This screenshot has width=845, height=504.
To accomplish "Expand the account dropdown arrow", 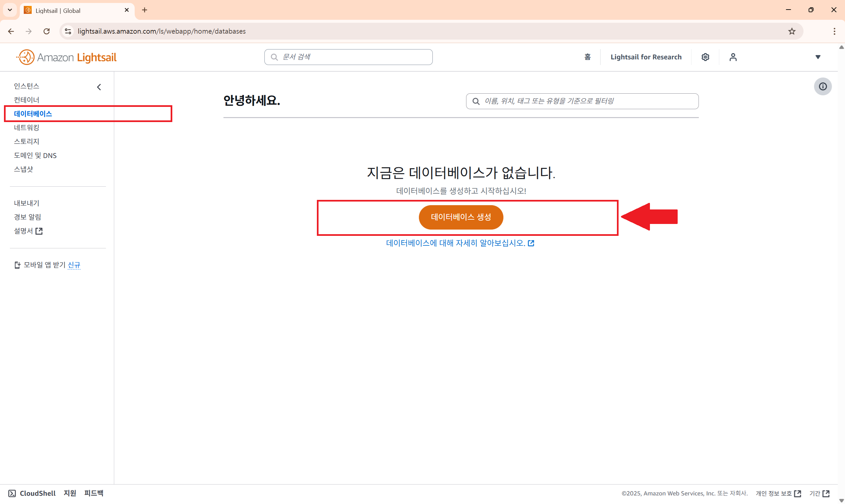I will (818, 57).
